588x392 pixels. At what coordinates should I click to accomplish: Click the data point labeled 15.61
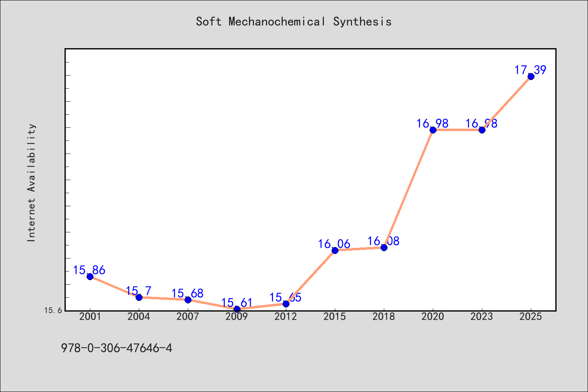click(x=237, y=309)
